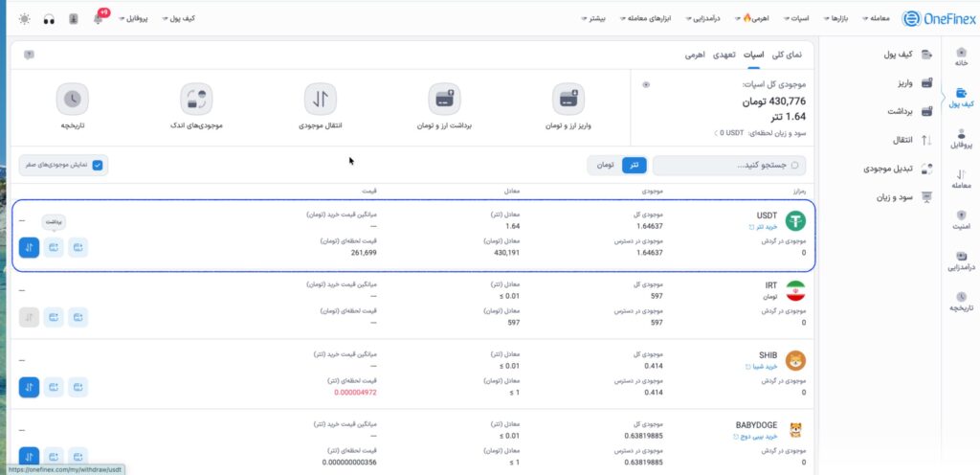
Task: Click IRT row deposit icon button
Action: coord(78,318)
